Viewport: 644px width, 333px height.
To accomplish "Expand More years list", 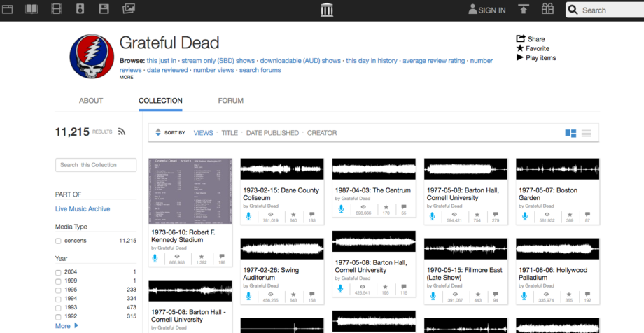I will click(x=66, y=326).
